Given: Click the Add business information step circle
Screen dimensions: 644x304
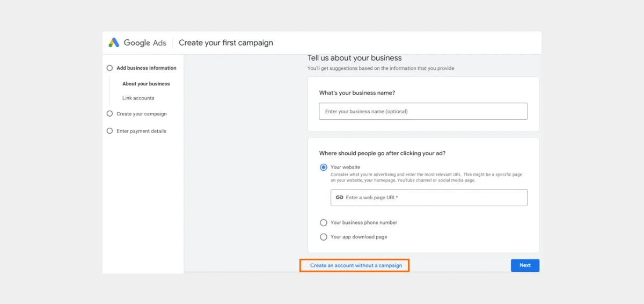Looking at the screenshot, I should click(110, 68).
